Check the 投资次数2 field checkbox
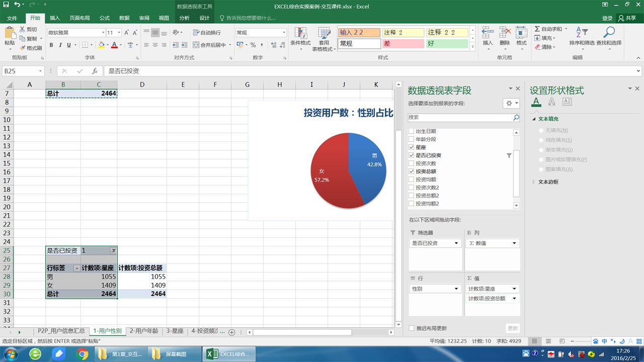The image size is (644, 362). [x=412, y=188]
